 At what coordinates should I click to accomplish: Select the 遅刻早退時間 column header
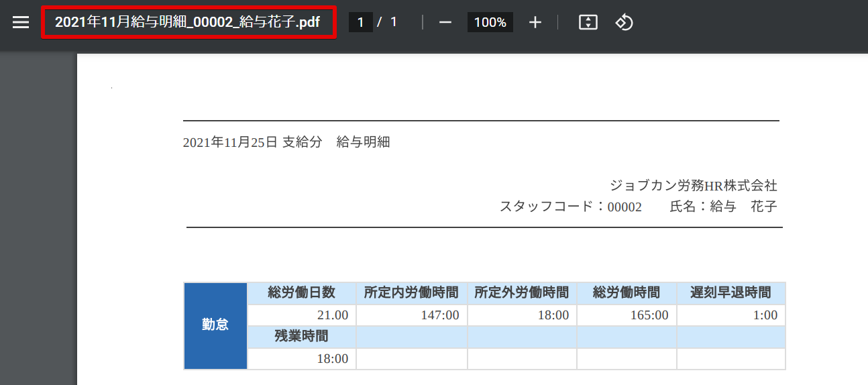pyautogui.click(x=730, y=293)
